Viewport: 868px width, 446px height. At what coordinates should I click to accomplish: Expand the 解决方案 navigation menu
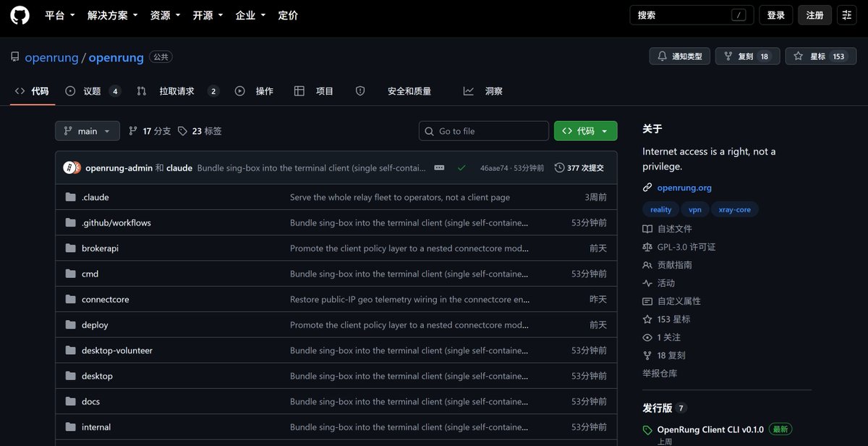pos(113,15)
